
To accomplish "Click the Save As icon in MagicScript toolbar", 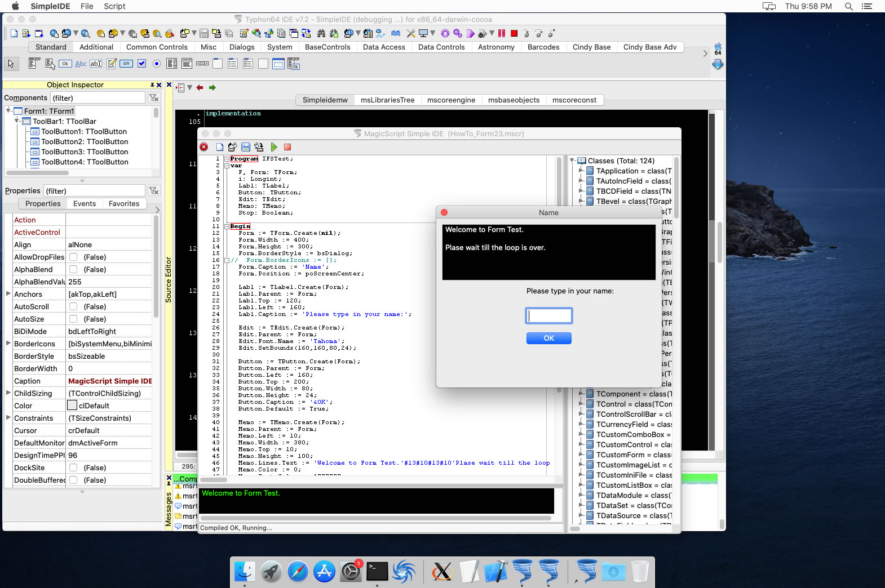I will 259,147.
